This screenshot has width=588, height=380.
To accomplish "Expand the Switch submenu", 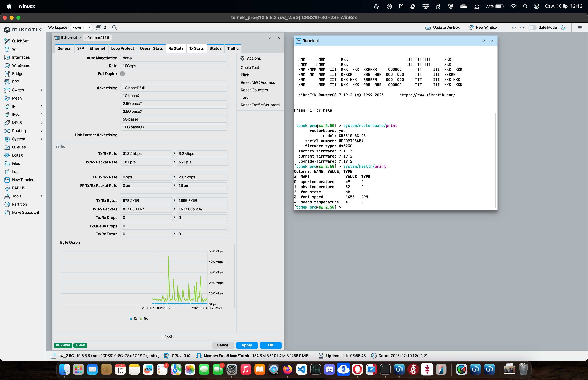I will (x=42, y=90).
